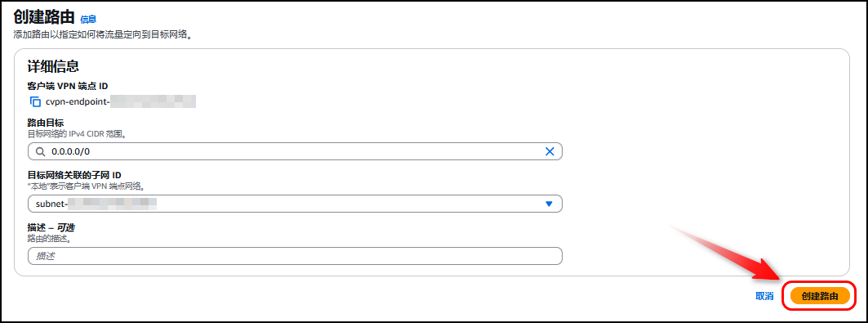Click the 目标网络关联的子网 ID label
Viewport: 868px width, 323px height.
point(74,176)
